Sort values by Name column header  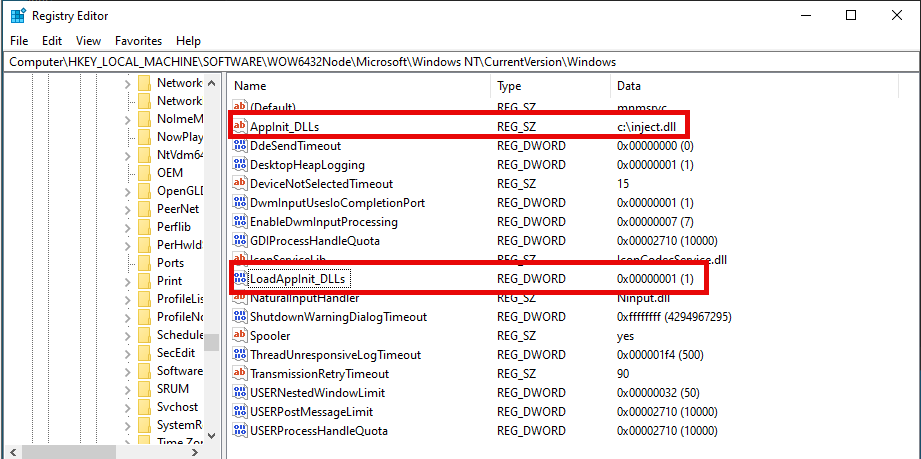359,86
